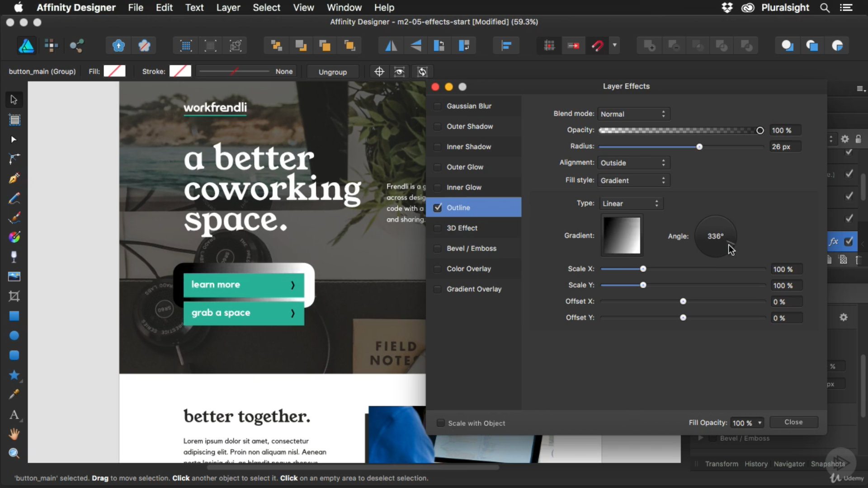The width and height of the screenshot is (868, 488).
Task: Close the Layer Effects dialog
Action: [x=793, y=422]
